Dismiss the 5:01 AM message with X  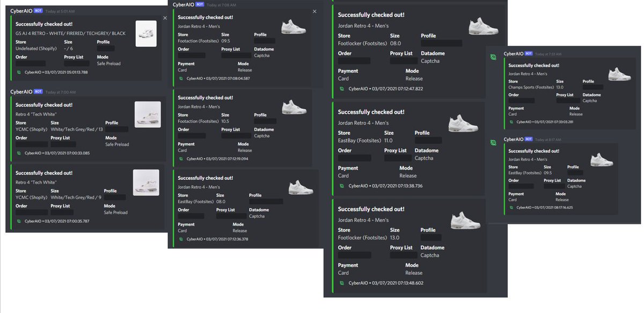(x=165, y=18)
